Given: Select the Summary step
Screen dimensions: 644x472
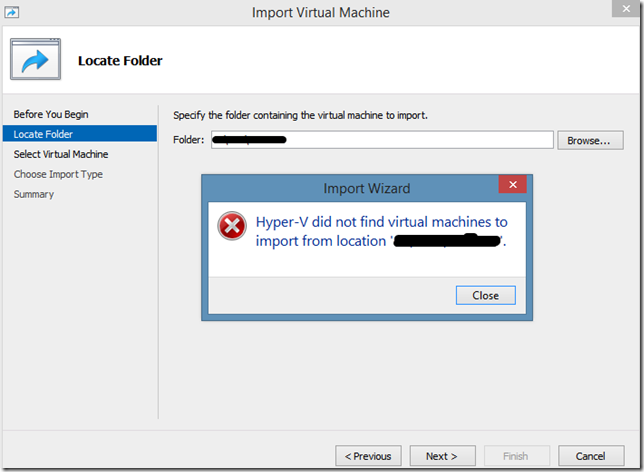Looking at the screenshot, I should pos(34,194).
